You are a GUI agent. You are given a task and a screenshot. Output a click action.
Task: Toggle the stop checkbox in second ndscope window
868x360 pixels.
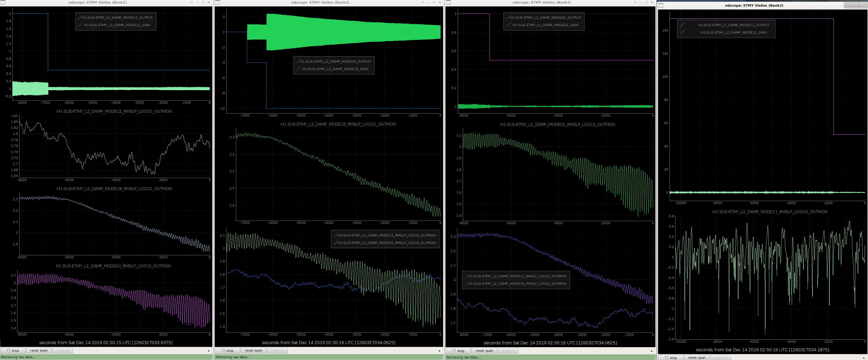pyautogui.click(x=223, y=350)
